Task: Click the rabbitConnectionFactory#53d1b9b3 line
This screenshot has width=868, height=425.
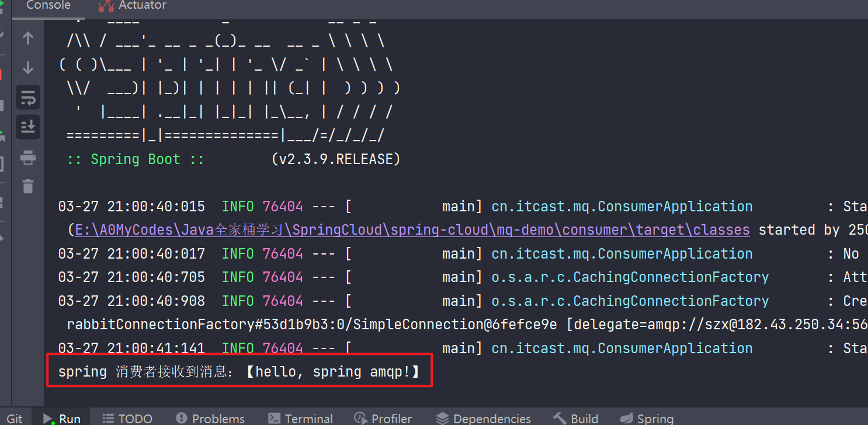Action: click(x=467, y=325)
